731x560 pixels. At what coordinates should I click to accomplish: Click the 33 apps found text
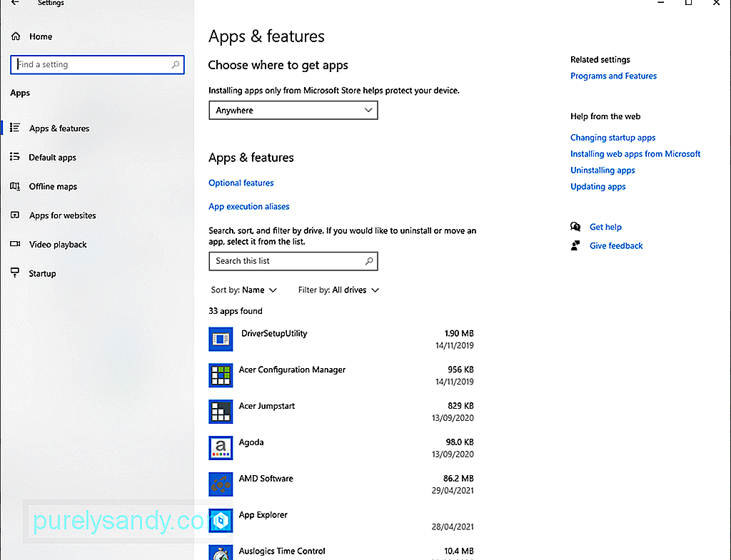tap(236, 311)
